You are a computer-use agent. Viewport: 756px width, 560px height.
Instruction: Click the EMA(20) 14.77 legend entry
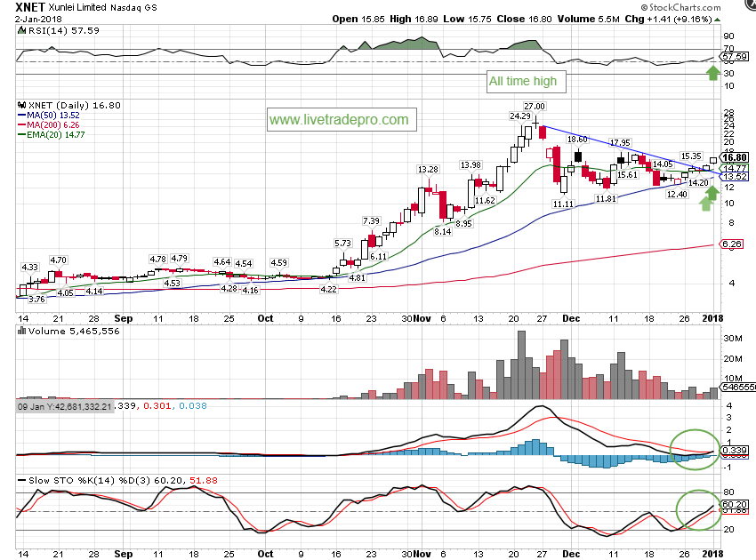(x=54, y=134)
